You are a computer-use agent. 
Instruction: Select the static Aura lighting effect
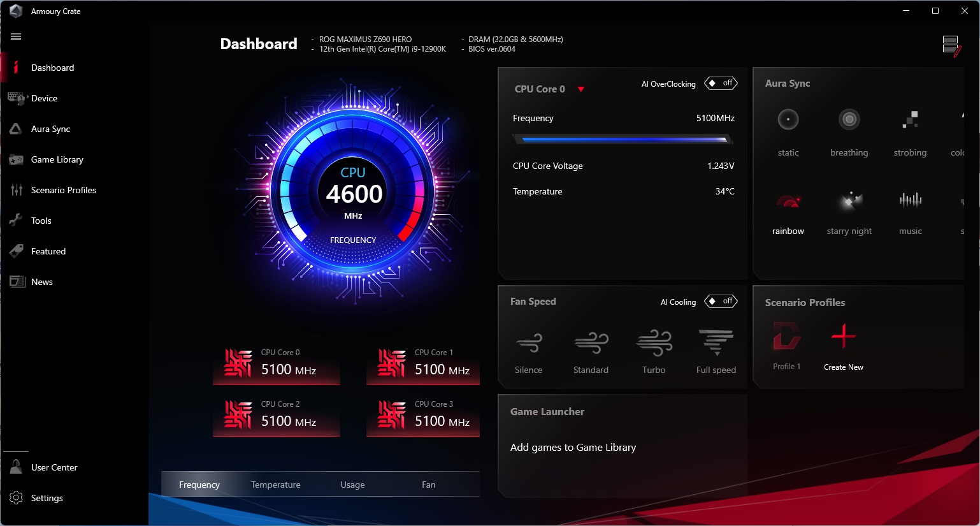click(788, 119)
